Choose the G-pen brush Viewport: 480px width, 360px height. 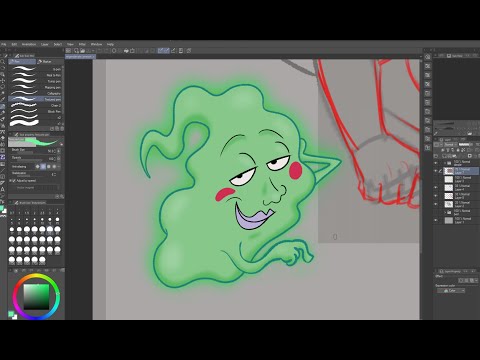(35, 69)
